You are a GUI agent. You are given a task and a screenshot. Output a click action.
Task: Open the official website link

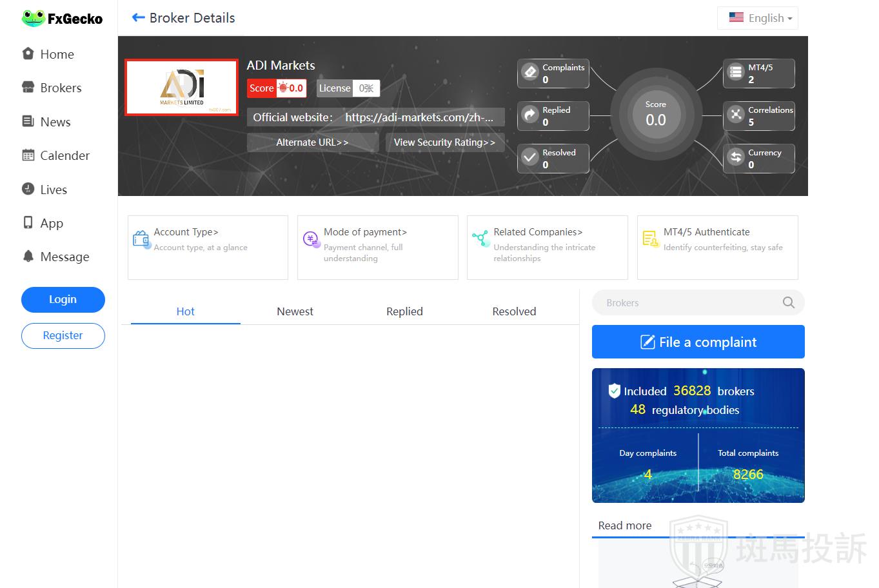coord(419,117)
